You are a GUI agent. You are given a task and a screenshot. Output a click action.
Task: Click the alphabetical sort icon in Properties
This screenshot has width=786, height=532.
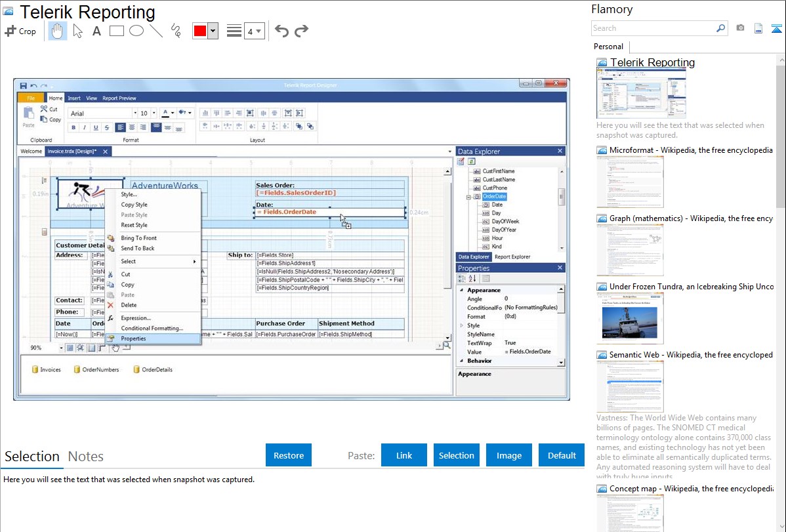pos(472,279)
